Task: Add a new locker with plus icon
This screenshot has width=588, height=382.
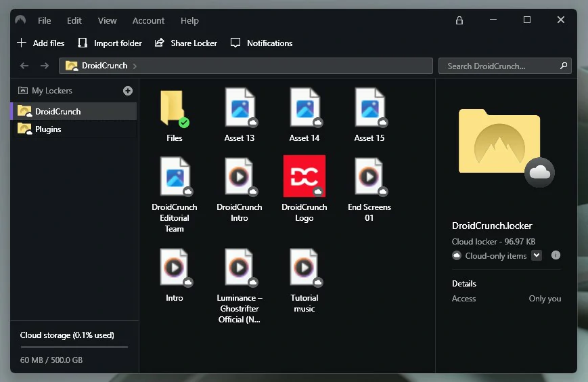Action: pos(127,91)
